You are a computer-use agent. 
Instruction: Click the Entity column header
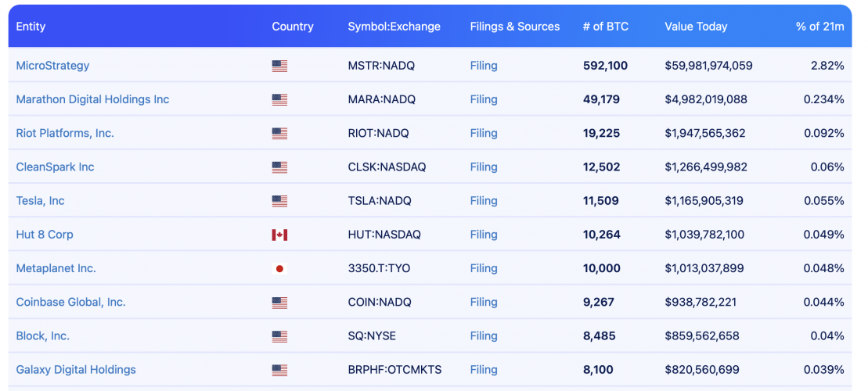tap(31, 27)
